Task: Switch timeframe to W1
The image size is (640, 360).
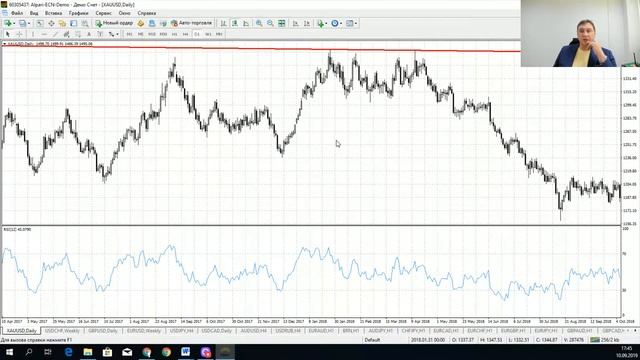Action: point(208,34)
